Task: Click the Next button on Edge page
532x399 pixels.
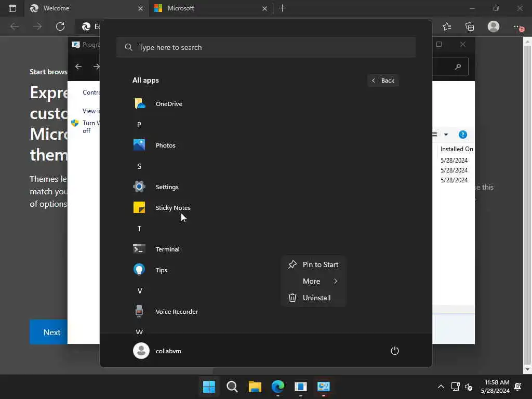Action: (48, 332)
